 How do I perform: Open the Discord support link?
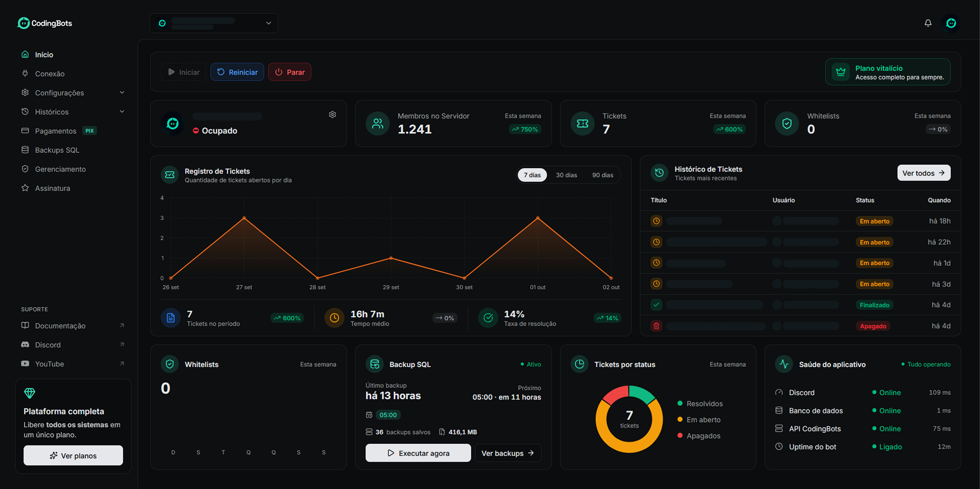(73, 345)
